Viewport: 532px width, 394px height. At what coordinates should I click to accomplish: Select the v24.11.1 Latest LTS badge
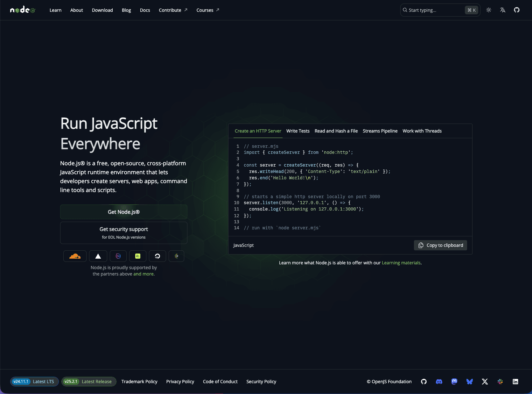click(34, 382)
